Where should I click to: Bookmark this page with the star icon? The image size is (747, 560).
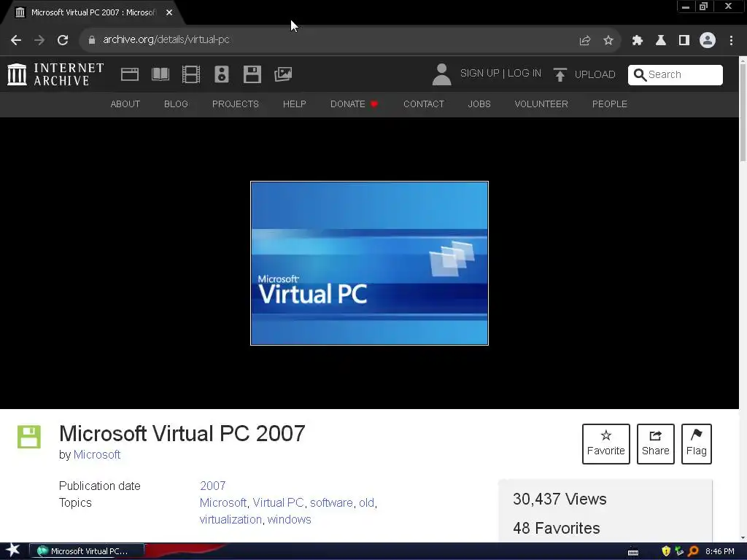(608, 40)
